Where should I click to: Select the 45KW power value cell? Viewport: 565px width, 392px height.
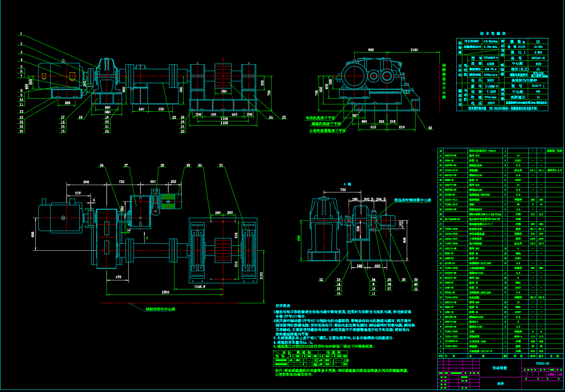(490, 64)
